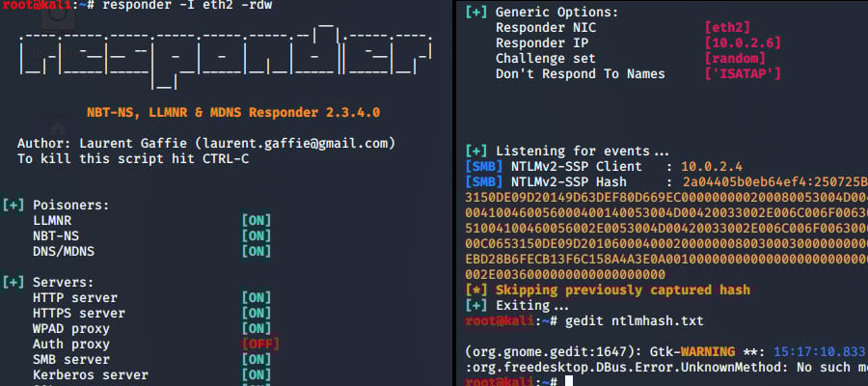Select the 'NBT-NS, LLMNR & MDNS Responder 2.3.4.0' title
The image size is (868, 386).
point(233,113)
